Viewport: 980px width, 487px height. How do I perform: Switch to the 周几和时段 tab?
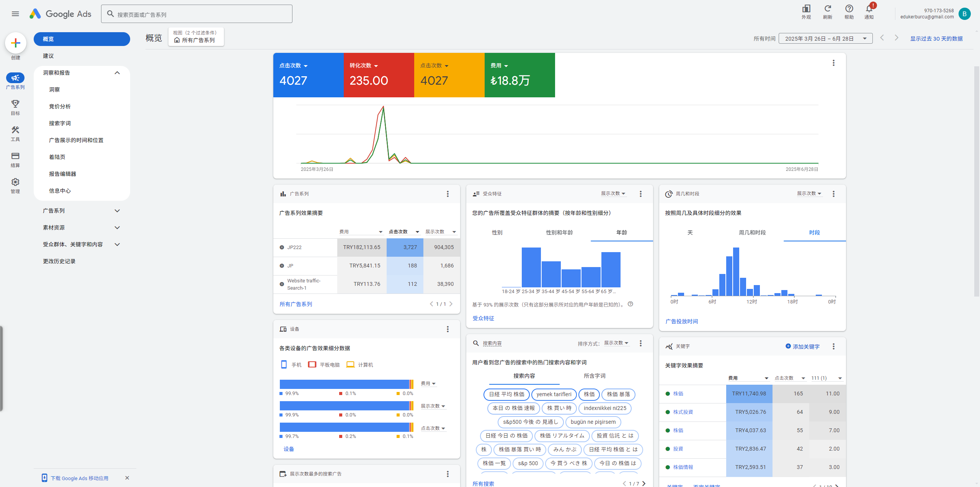pos(752,233)
